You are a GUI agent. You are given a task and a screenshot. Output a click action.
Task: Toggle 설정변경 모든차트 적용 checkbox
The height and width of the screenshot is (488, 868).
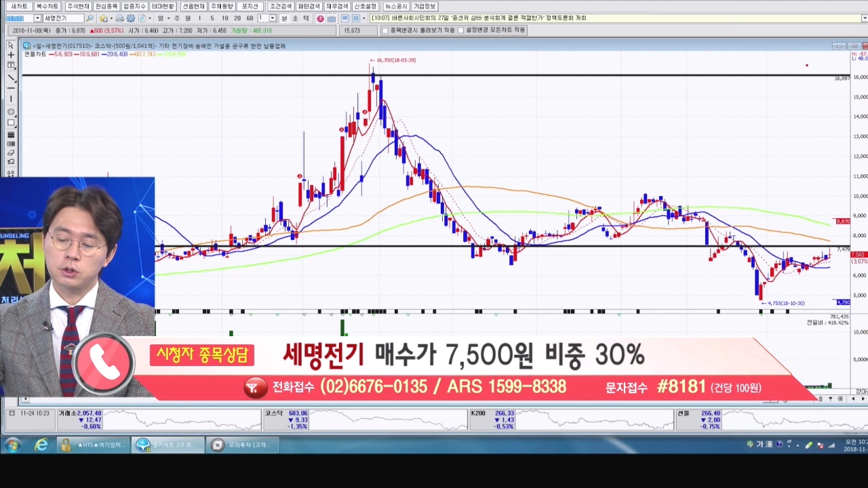coord(460,30)
